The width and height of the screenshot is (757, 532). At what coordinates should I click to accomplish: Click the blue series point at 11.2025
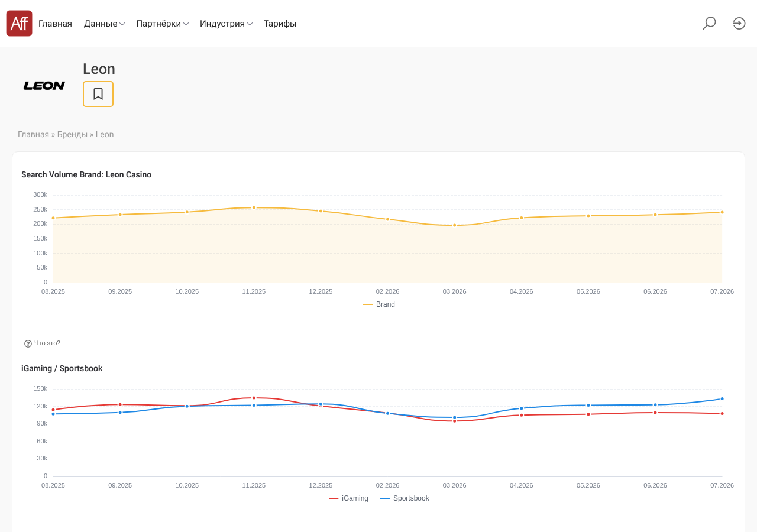pos(254,405)
